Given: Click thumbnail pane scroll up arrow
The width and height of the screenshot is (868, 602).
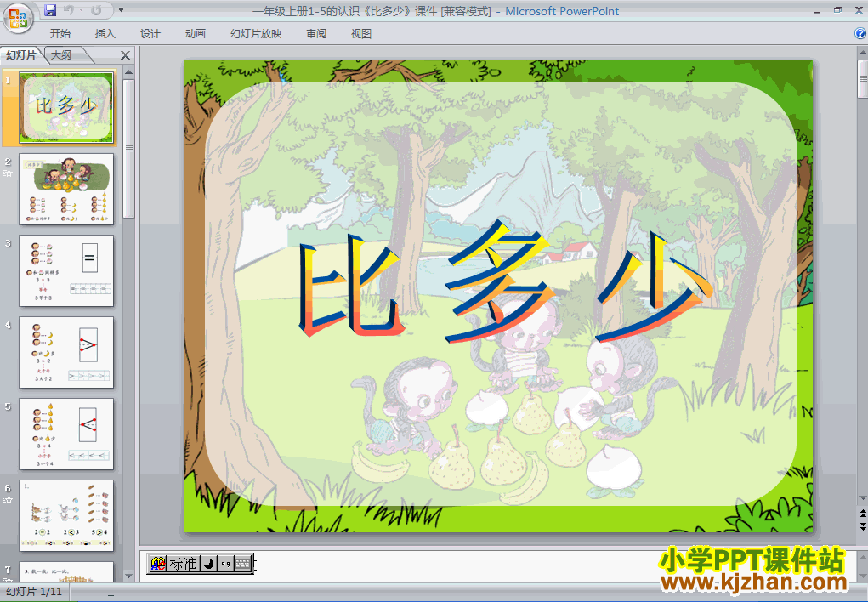Looking at the screenshot, I should click(128, 72).
